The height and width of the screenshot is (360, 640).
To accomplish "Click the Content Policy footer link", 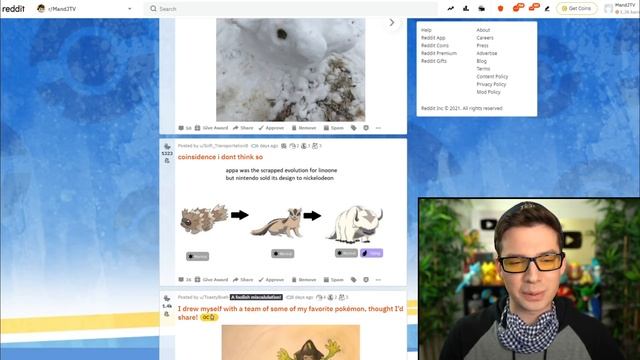I will [492, 77].
